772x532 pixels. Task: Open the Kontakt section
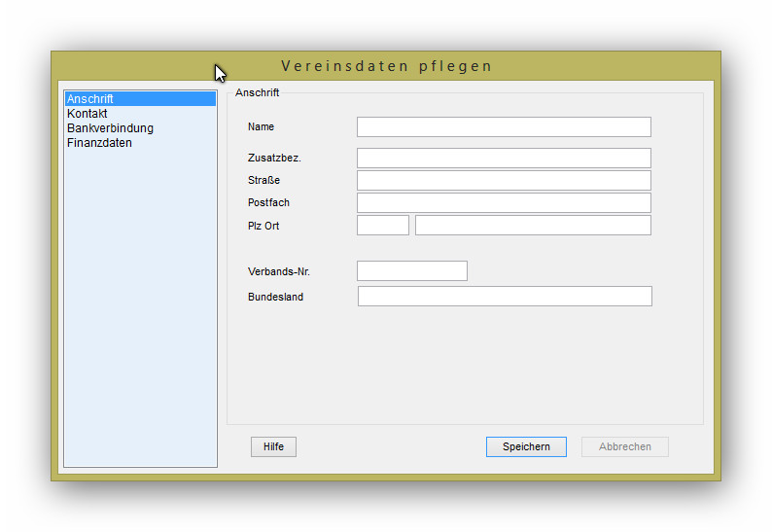pyautogui.click(x=88, y=114)
